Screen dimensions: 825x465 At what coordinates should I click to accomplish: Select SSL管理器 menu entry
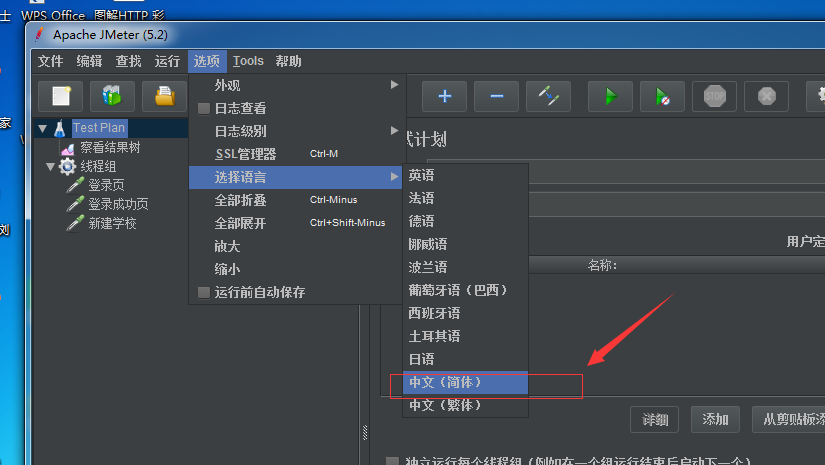tap(296, 154)
